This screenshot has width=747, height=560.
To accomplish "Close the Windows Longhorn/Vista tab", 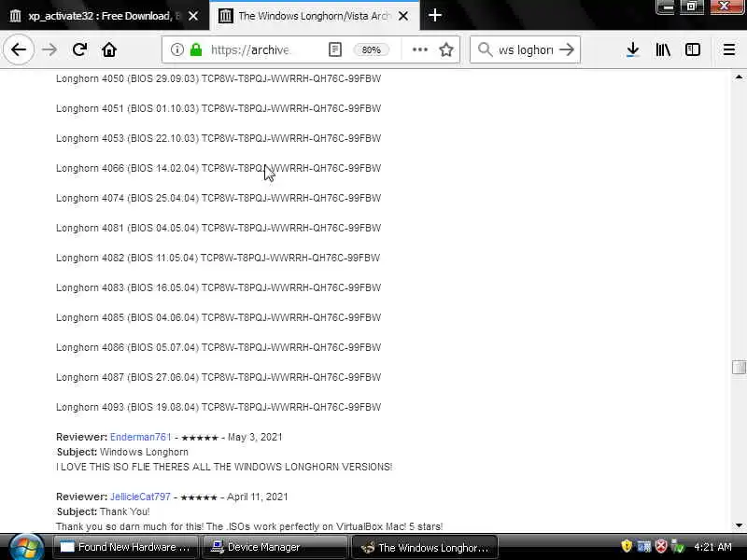I will [403, 16].
